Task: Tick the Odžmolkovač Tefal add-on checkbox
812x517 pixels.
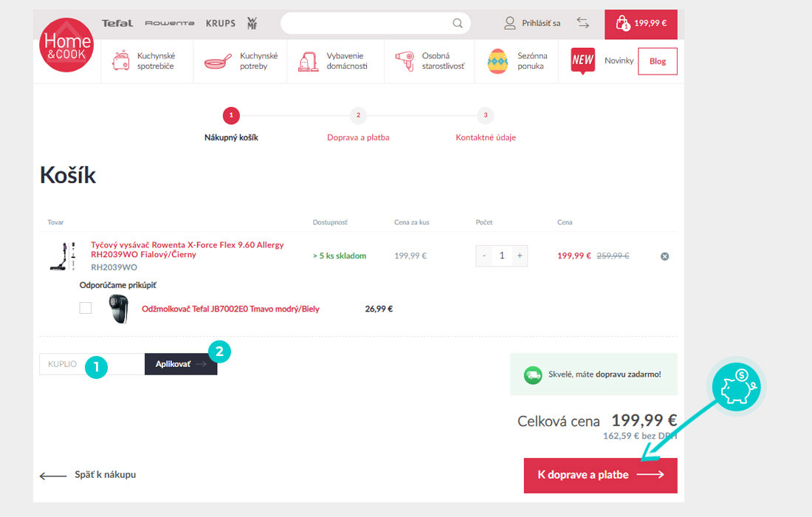Action: coord(86,308)
